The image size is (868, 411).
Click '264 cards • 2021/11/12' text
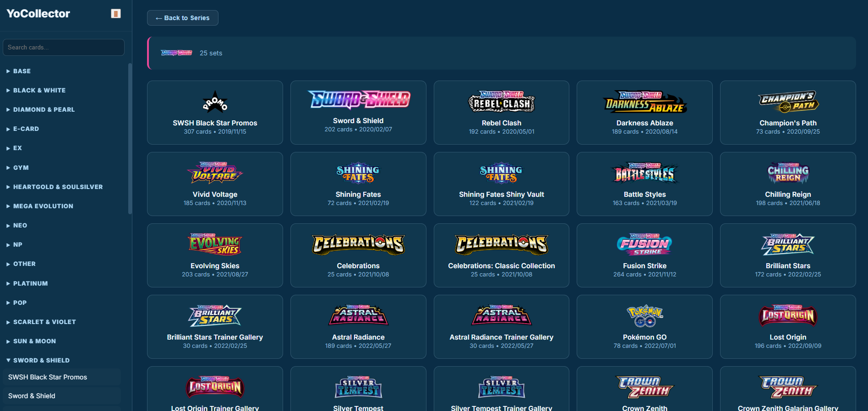(x=645, y=275)
